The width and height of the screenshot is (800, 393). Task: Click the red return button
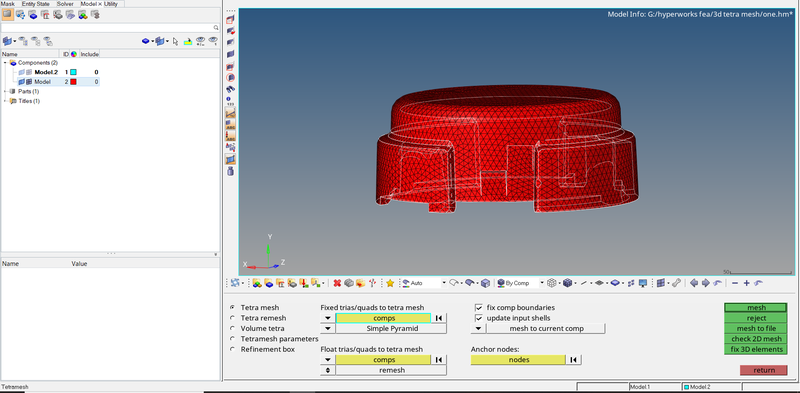coord(764,370)
